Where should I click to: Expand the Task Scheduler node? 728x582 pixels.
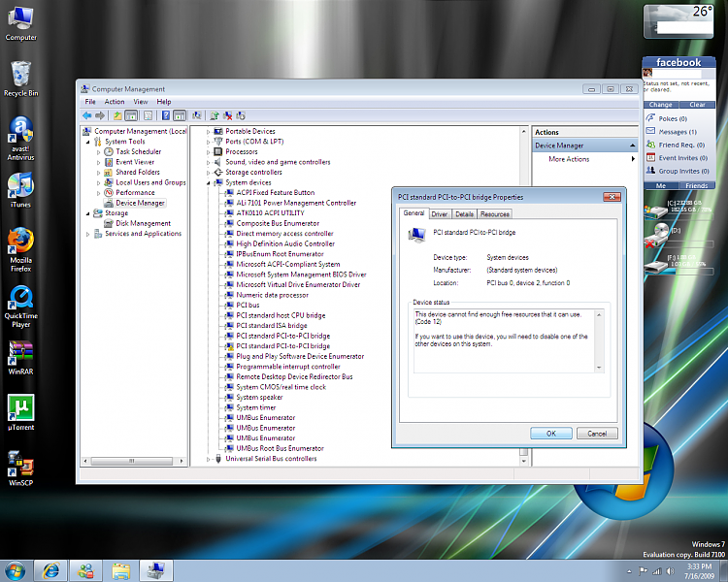(x=98, y=152)
